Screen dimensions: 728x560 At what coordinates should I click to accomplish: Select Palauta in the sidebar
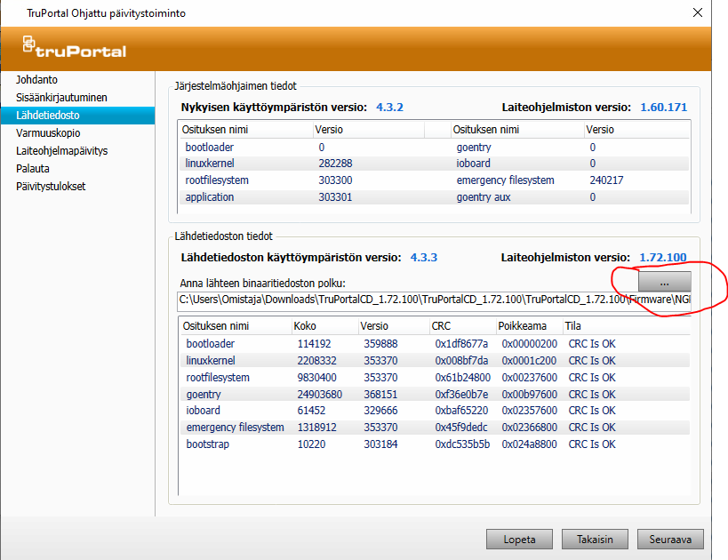(x=33, y=169)
